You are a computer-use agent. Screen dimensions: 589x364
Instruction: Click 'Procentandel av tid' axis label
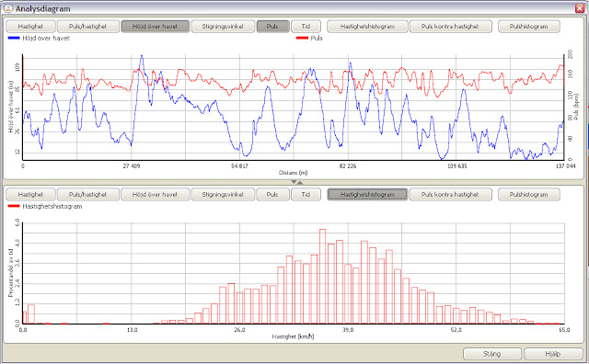(10, 273)
